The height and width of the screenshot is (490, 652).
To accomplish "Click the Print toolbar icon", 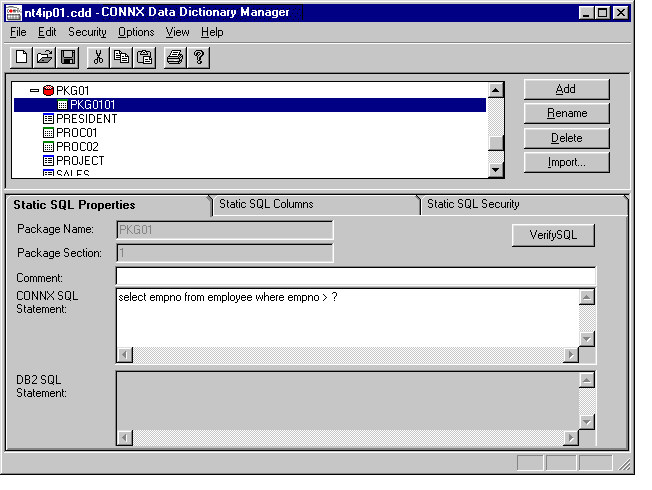I will pyautogui.click(x=175, y=57).
